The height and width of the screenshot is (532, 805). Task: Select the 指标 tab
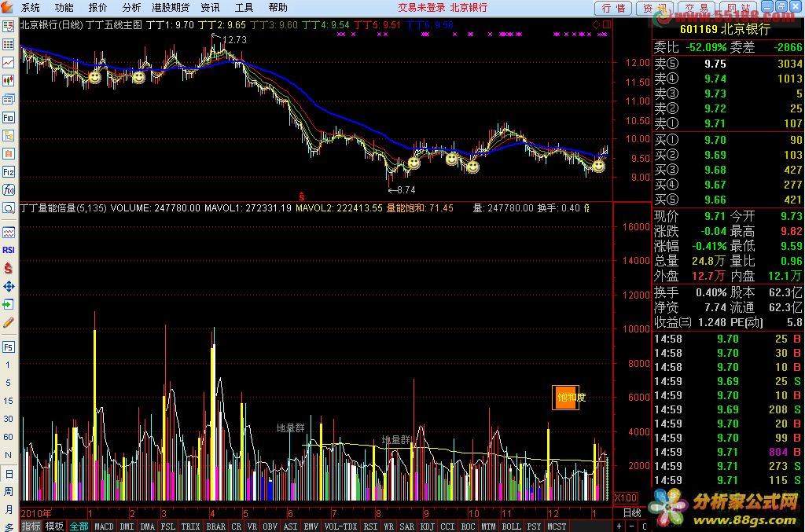[x=31, y=526]
